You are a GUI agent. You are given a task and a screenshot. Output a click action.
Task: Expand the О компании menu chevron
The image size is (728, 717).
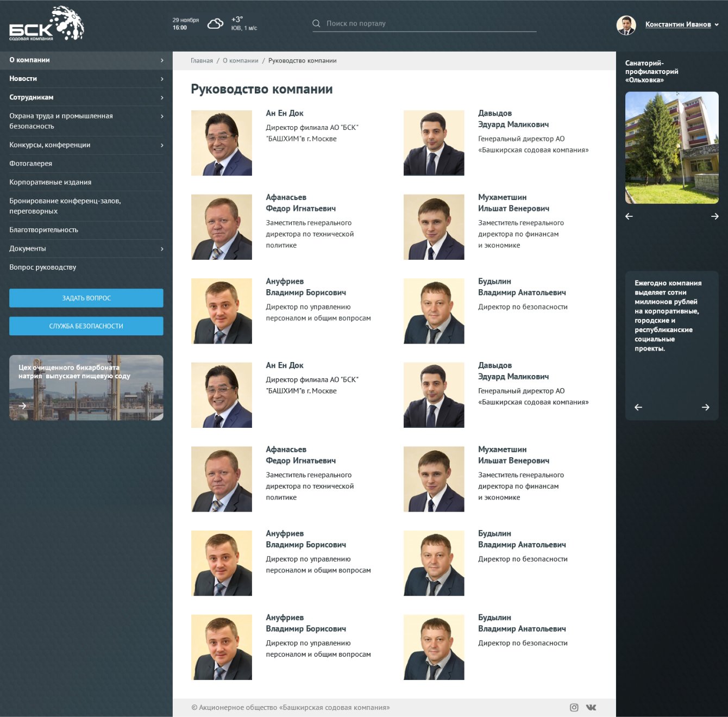162,60
